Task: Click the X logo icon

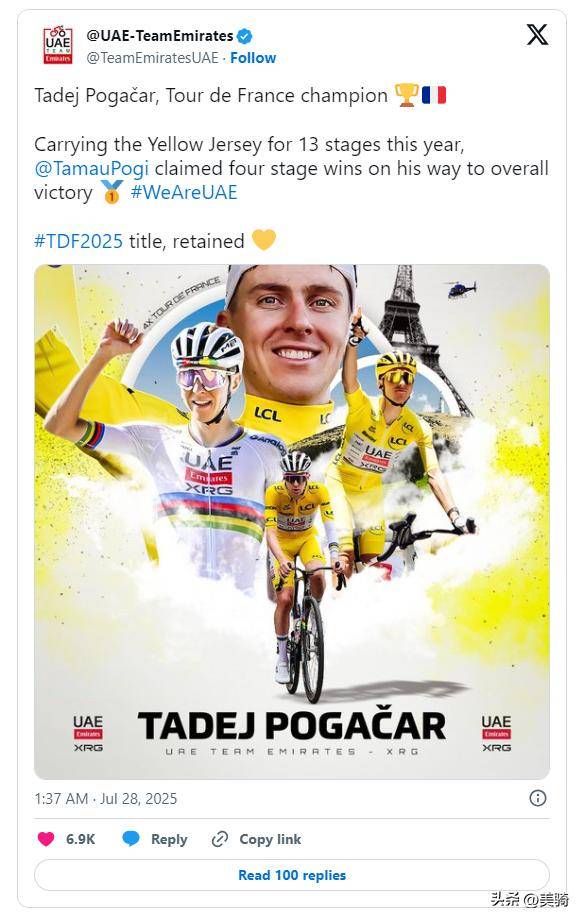Action: pos(537,35)
